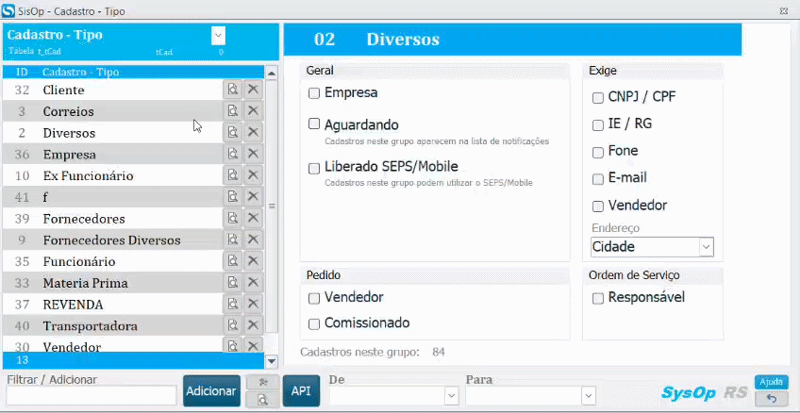This screenshot has width=800, height=413.
Task: Click the list's scroll down arrow
Action: coord(271,360)
